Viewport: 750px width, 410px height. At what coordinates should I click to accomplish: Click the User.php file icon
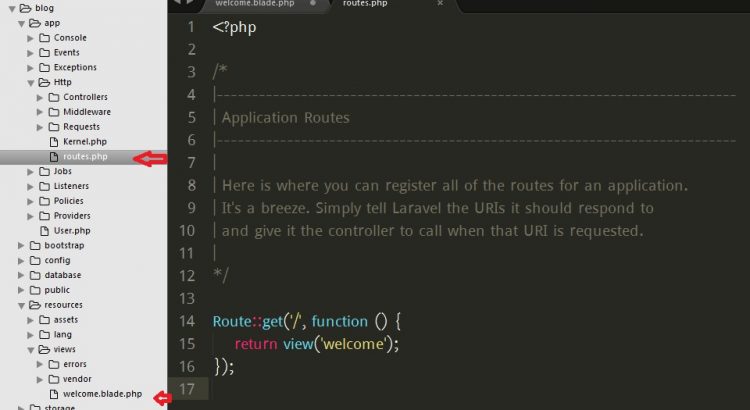(44, 230)
